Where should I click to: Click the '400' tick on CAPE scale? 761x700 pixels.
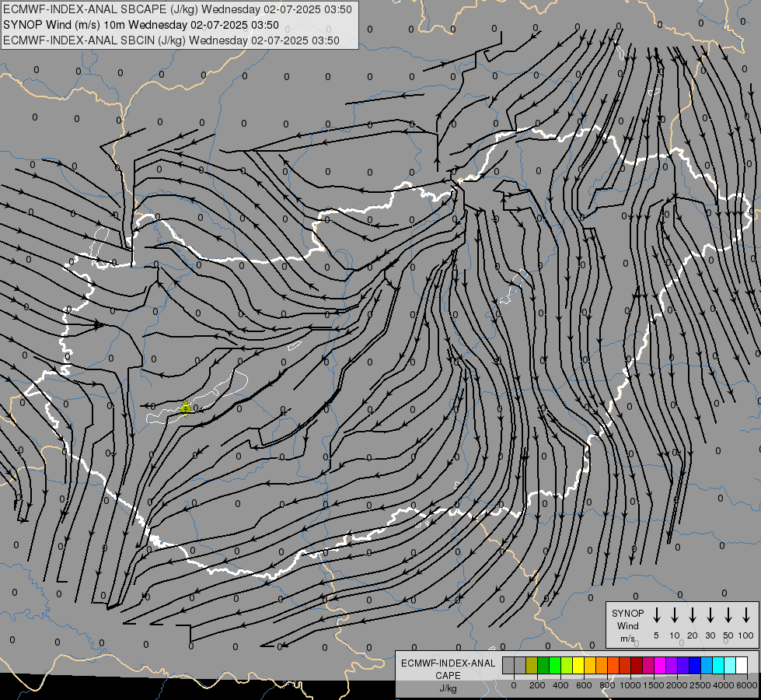pyautogui.click(x=560, y=685)
